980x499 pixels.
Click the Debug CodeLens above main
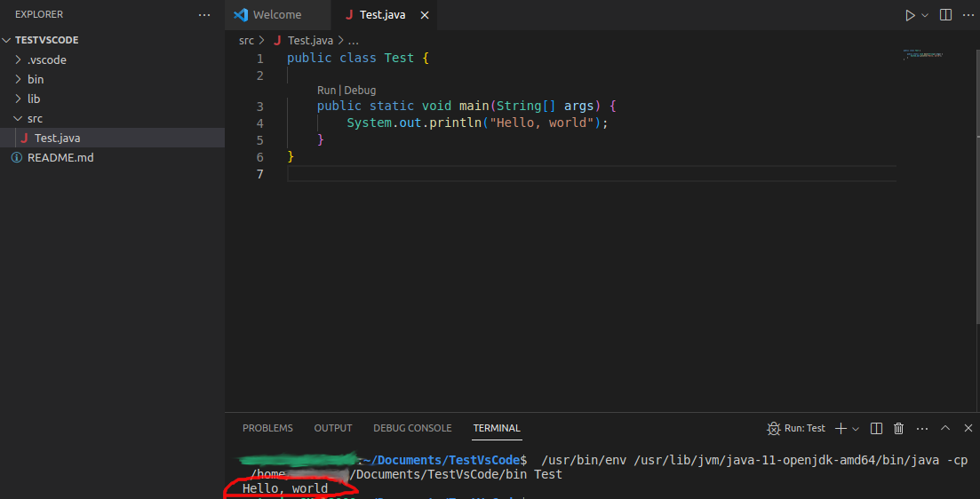click(360, 91)
